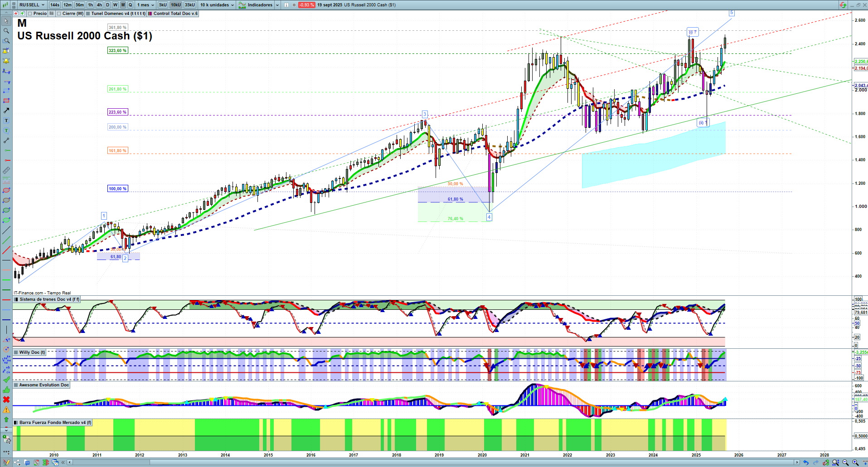The image size is (868, 467).
Task: Switch to the 56m timeframe
Action: tap(80, 5)
